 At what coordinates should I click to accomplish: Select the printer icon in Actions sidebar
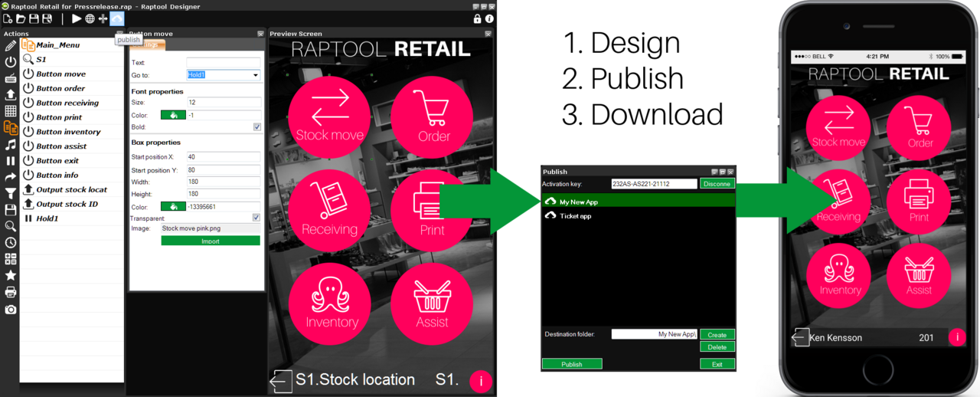click(x=11, y=292)
